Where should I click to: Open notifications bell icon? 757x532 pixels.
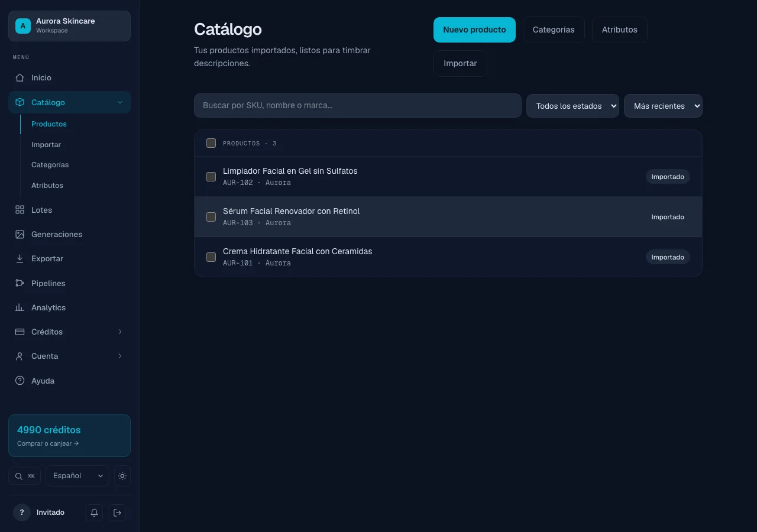pyautogui.click(x=94, y=512)
